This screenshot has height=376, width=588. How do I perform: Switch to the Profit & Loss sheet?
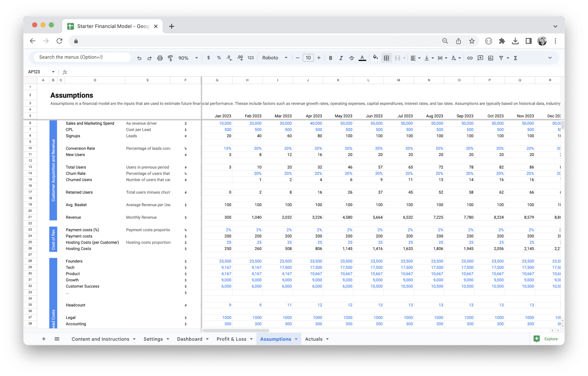coord(231,339)
